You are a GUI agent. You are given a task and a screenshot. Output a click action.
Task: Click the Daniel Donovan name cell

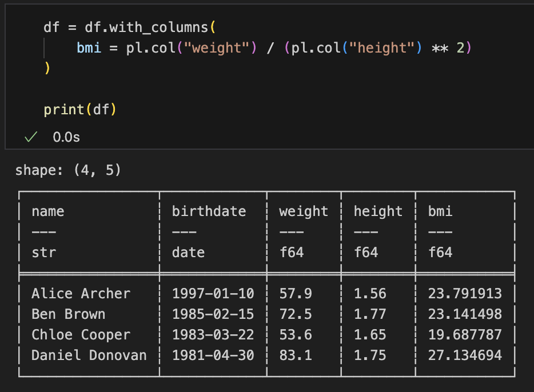tap(89, 355)
